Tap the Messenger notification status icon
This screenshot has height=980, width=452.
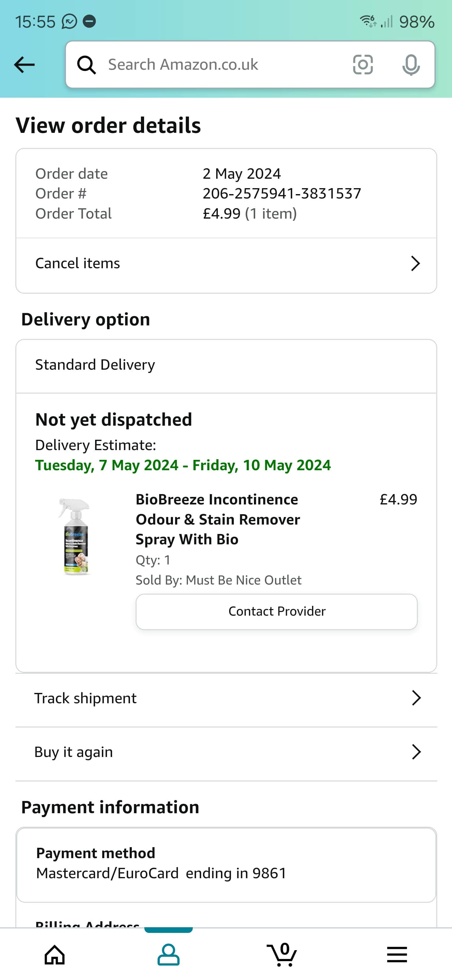[70, 21]
